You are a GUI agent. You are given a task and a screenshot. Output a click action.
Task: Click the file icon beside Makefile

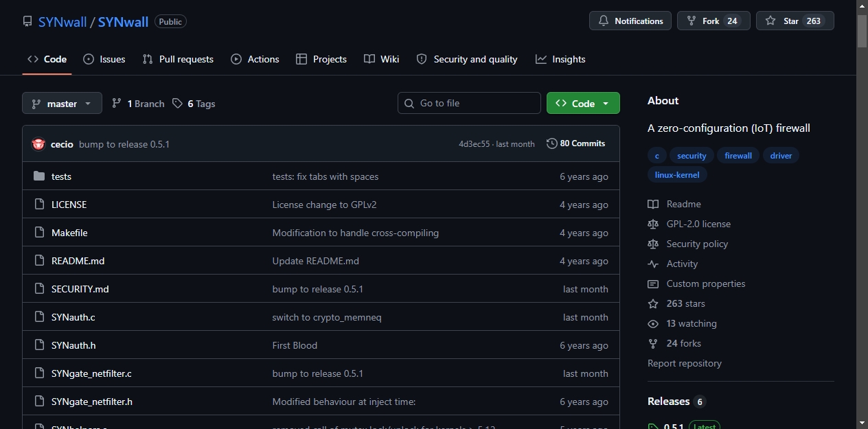pyautogui.click(x=39, y=233)
